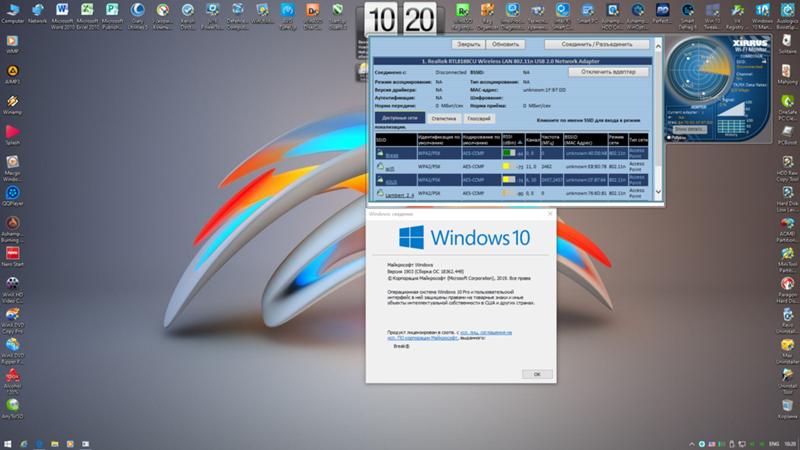Click the ENG language indicator in the tray
Screen dimensions: 800x450
tap(773, 444)
